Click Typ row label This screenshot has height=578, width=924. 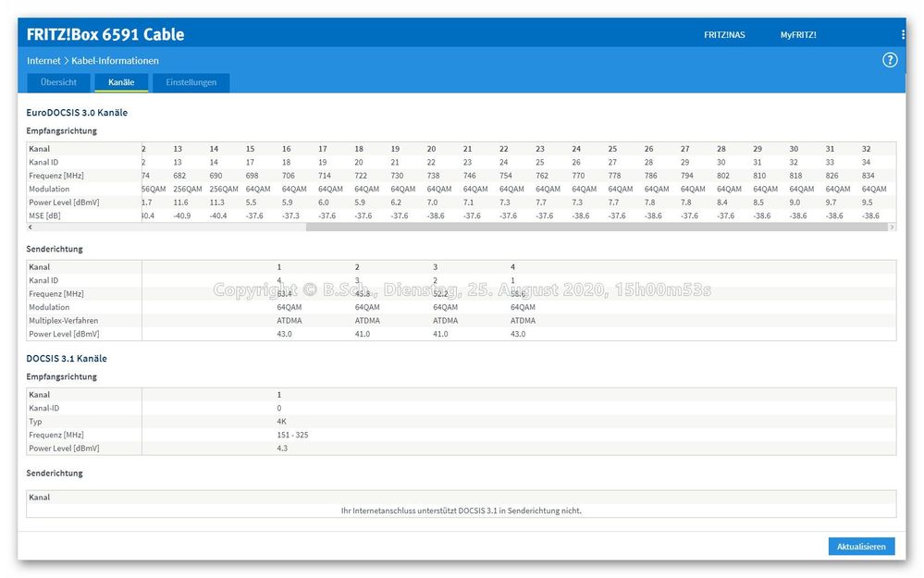click(x=35, y=422)
